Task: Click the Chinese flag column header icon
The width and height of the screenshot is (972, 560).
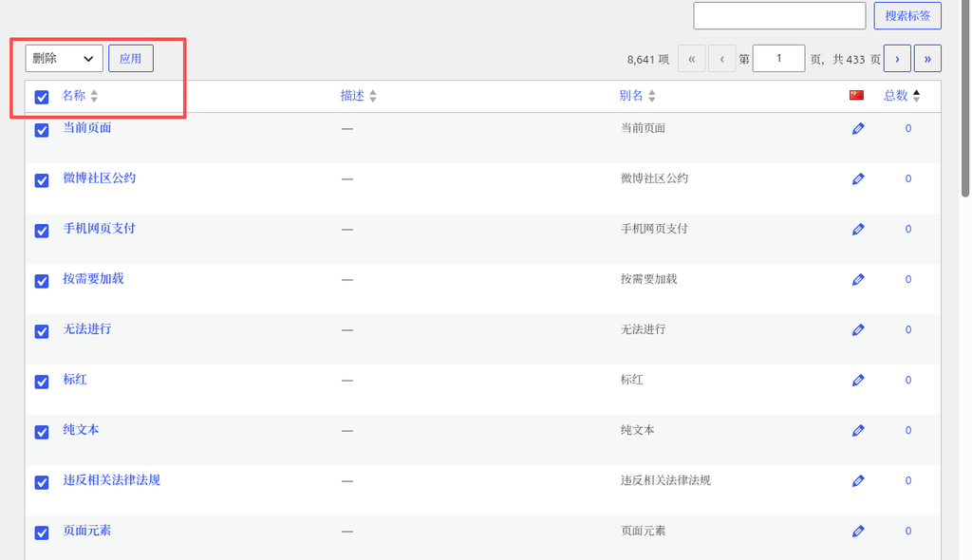Action: 856,95
